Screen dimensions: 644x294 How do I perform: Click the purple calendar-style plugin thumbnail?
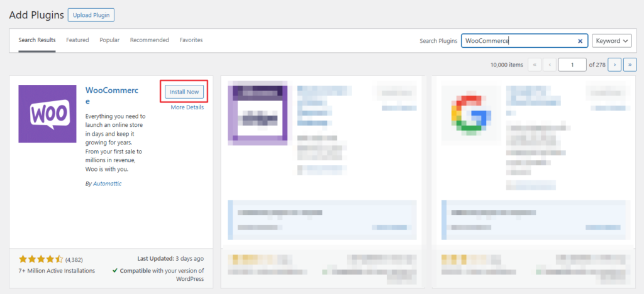pos(257,114)
